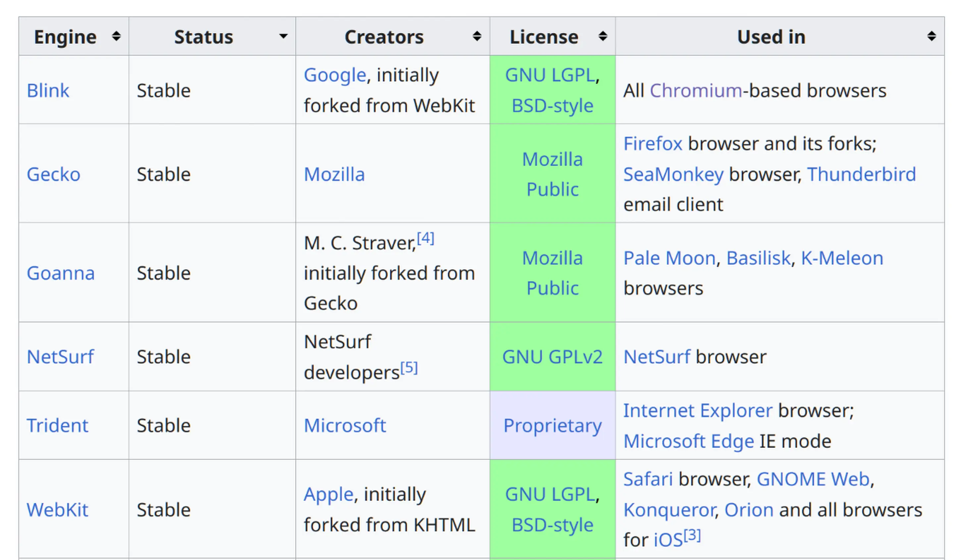
Task: Open citation reference [4]
Action: coord(425,238)
